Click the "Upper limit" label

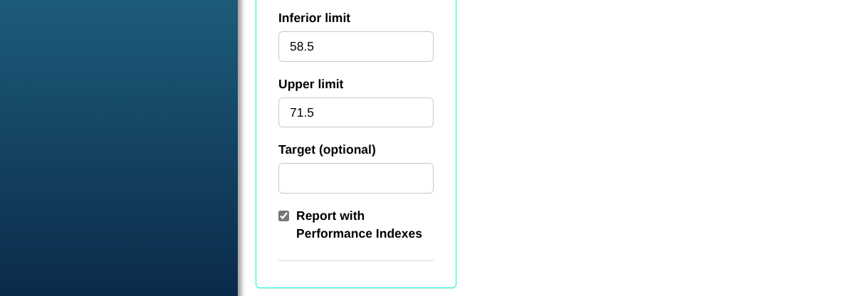(x=310, y=85)
